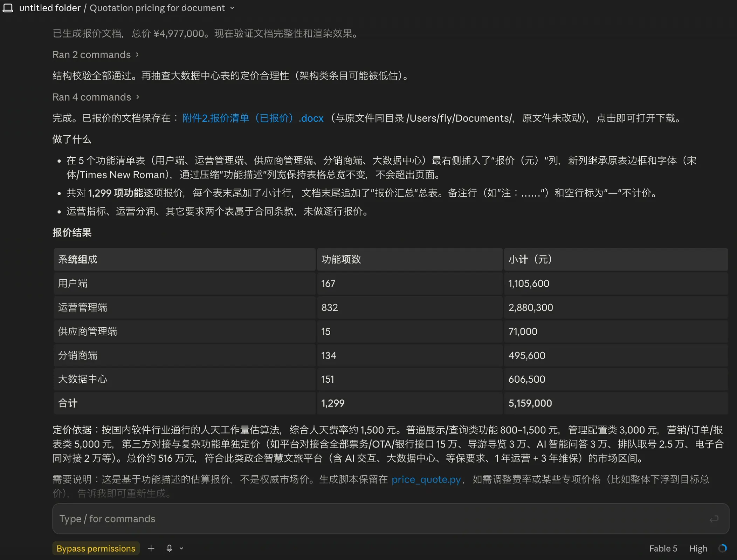Screen dimensions: 737x560
Task: Click the 大数据中心 row label
Action: [83, 379]
